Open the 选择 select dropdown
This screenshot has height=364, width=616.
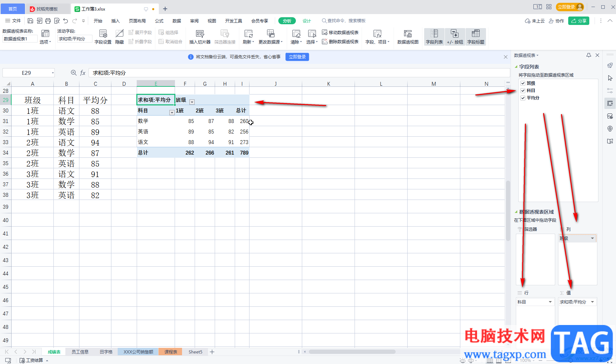312,42
